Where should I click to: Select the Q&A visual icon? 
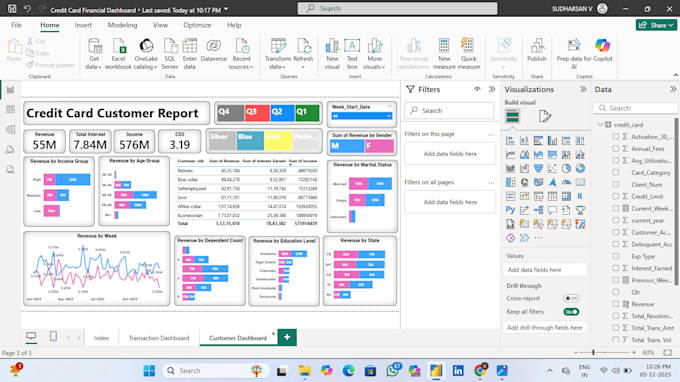tap(552, 210)
